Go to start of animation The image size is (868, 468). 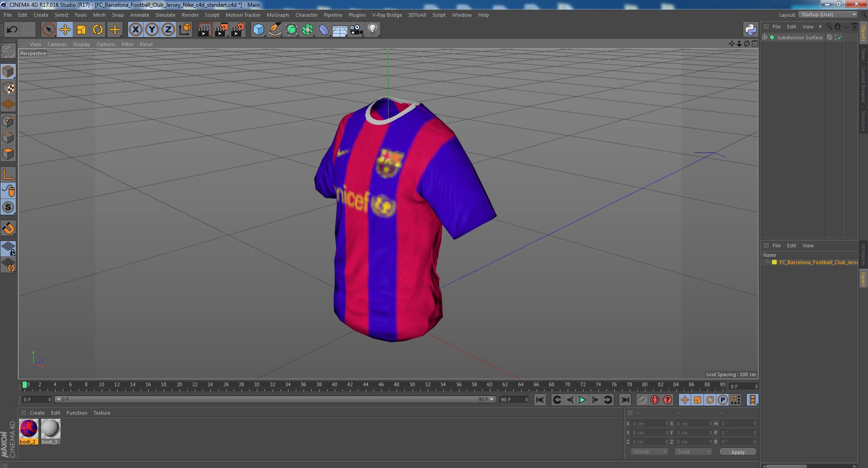click(x=540, y=400)
